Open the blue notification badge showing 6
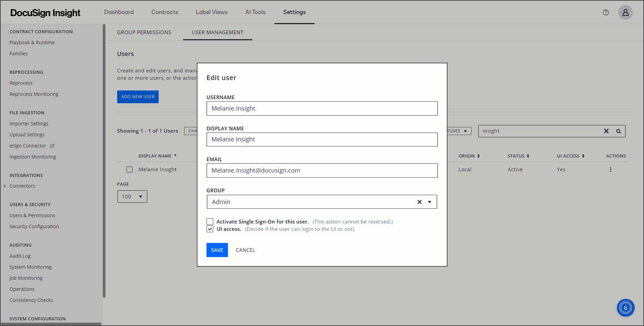Screen dimensions: 644x326 [x=625, y=308]
